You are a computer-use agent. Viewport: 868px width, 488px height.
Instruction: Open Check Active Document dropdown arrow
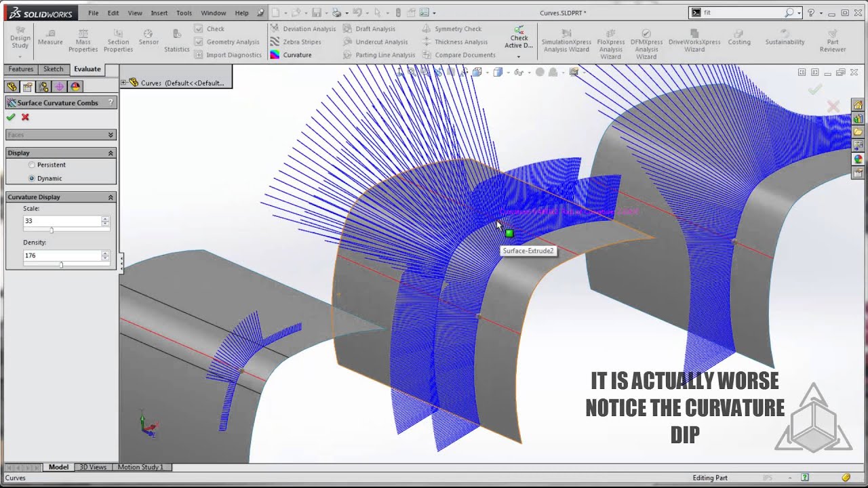click(x=519, y=56)
